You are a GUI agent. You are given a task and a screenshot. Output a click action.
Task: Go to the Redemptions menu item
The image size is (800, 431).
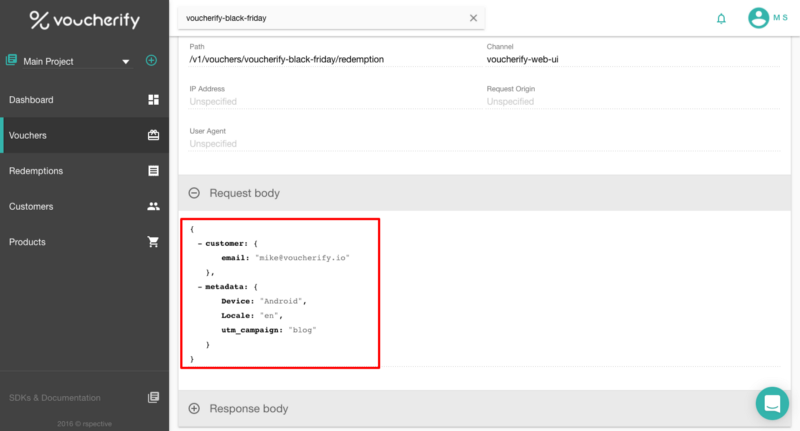click(x=85, y=171)
